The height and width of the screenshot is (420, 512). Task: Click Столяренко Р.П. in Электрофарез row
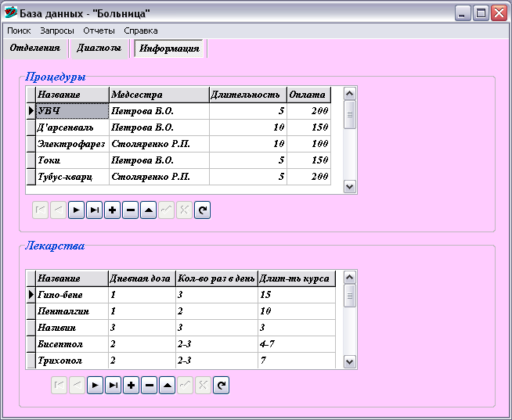[x=159, y=144]
